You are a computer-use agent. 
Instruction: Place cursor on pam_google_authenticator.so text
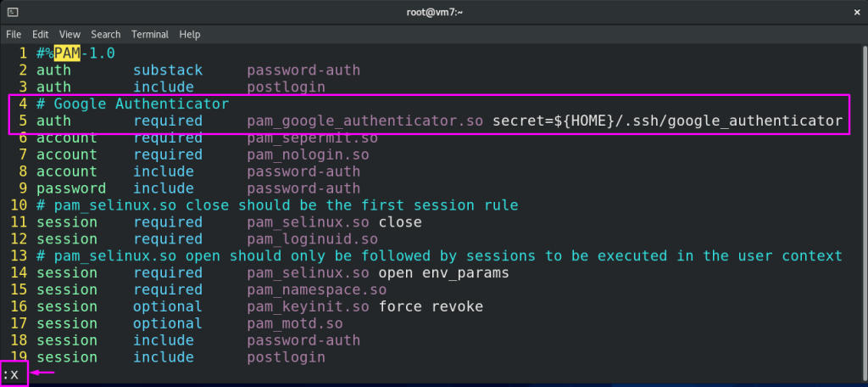click(x=365, y=121)
